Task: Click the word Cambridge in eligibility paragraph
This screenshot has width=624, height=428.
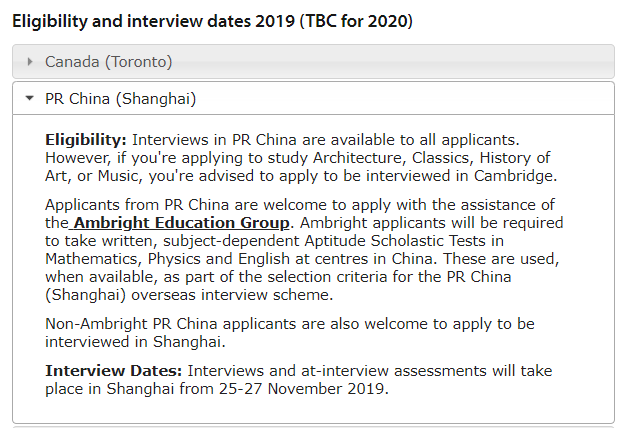Action: click(513, 176)
